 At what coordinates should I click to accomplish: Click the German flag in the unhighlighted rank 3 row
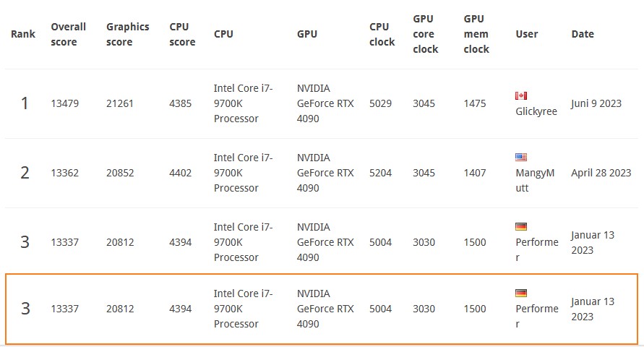pyautogui.click(x=521, y=226)
